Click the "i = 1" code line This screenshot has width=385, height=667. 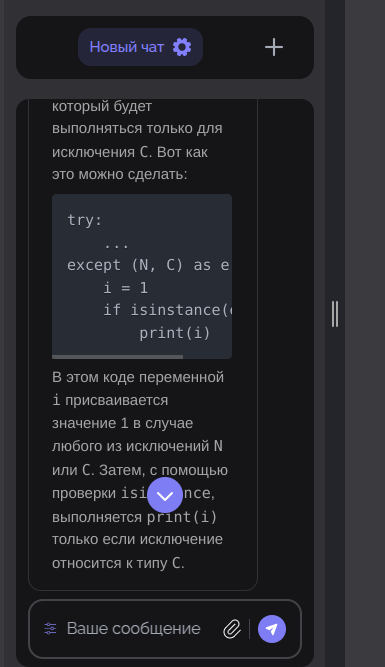click(125, 288)
